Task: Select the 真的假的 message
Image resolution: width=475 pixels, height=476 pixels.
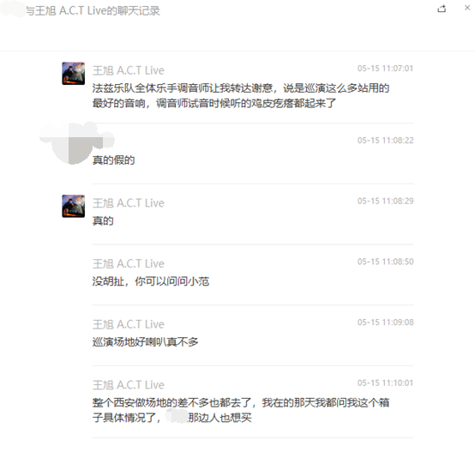Action: click(113, 160)
